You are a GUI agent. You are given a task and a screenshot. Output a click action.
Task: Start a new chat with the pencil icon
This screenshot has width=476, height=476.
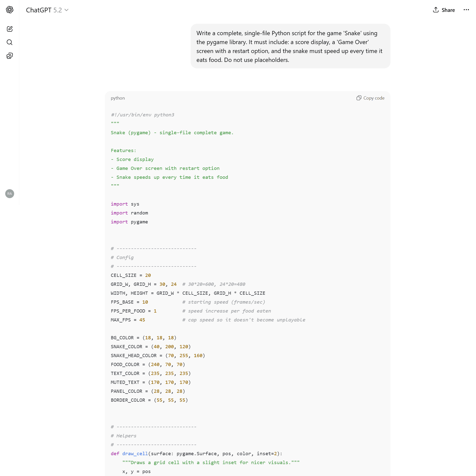coord(10,29)
